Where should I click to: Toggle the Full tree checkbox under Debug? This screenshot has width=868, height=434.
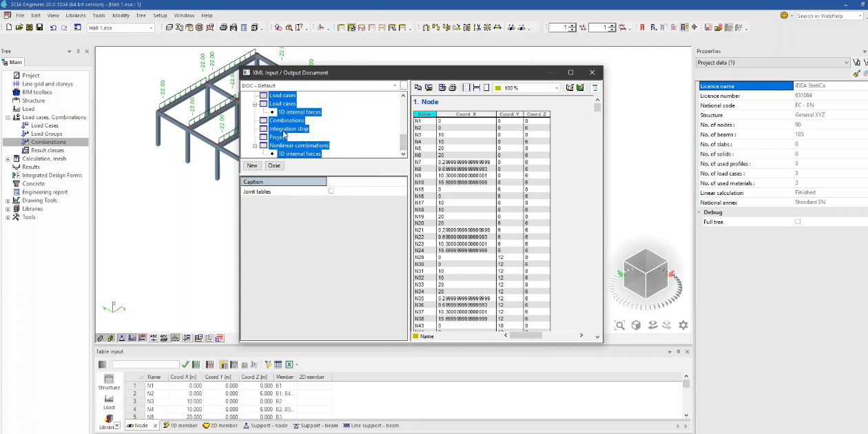(x=798, y=222)
